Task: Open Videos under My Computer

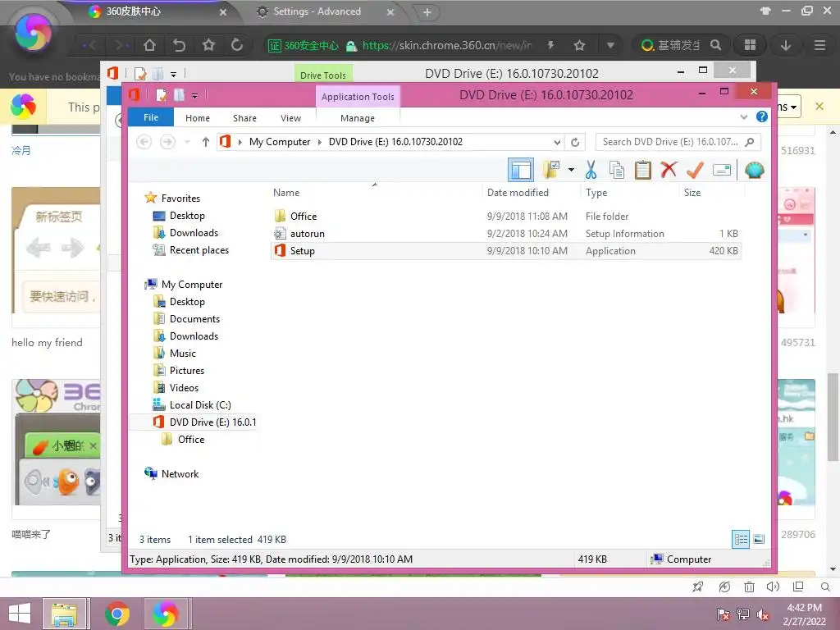Action: coord(184,387)
